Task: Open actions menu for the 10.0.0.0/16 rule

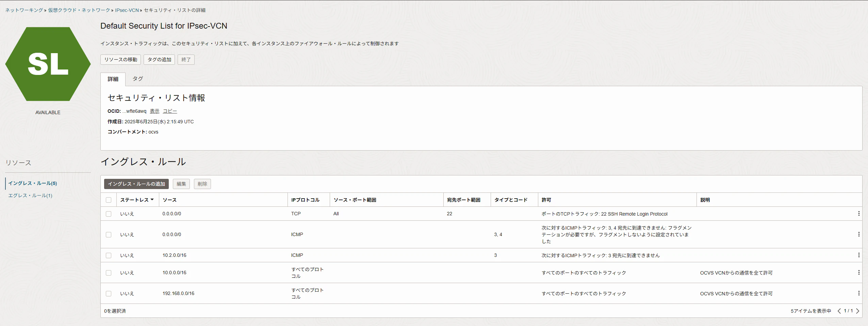Action: (x=858, y=273)
